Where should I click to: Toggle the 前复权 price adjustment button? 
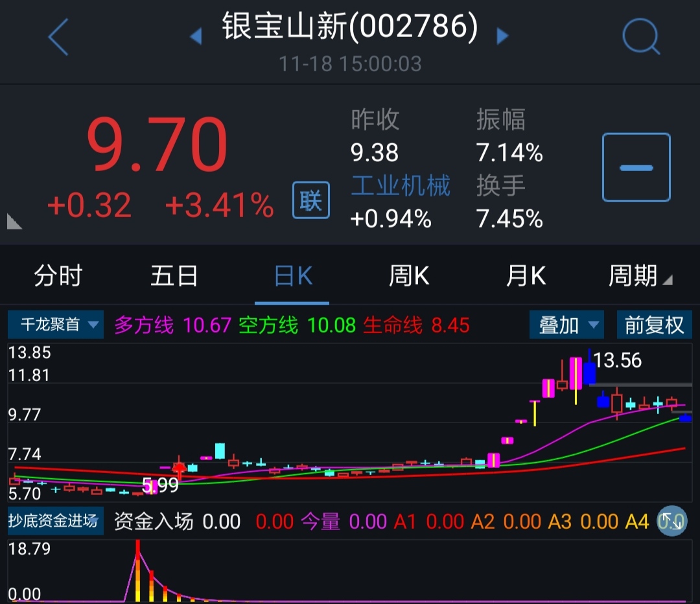654,325
